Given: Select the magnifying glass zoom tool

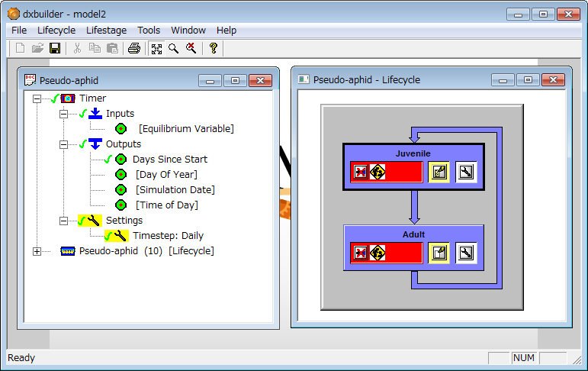Looking at the screenshot, I should pos(173,48).
